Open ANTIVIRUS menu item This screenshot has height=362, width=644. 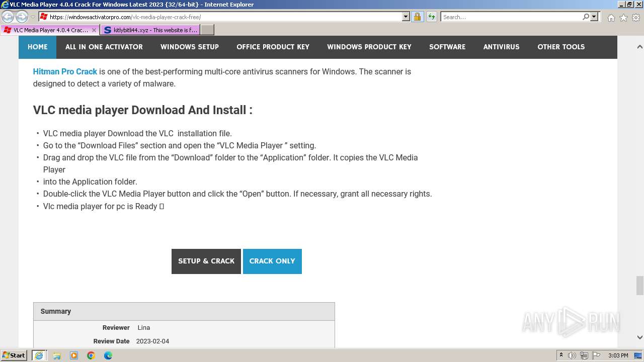click(x=502, y=47)
